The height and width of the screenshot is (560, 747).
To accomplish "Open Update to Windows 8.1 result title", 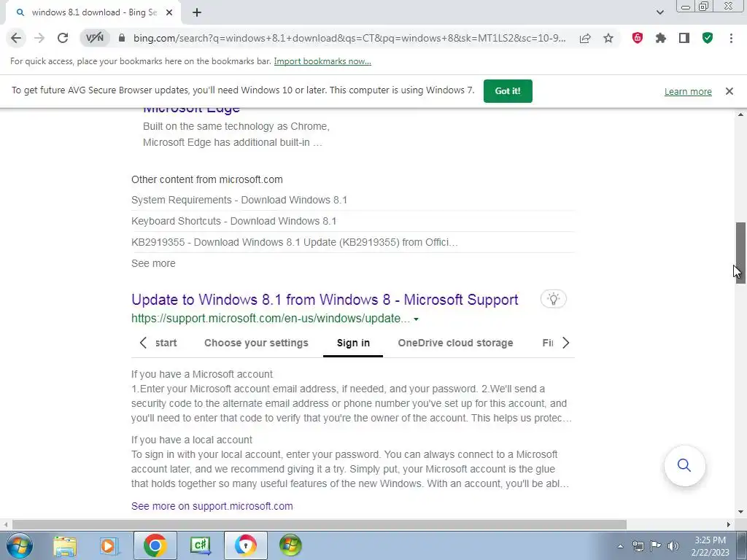I will pos(325,300).
